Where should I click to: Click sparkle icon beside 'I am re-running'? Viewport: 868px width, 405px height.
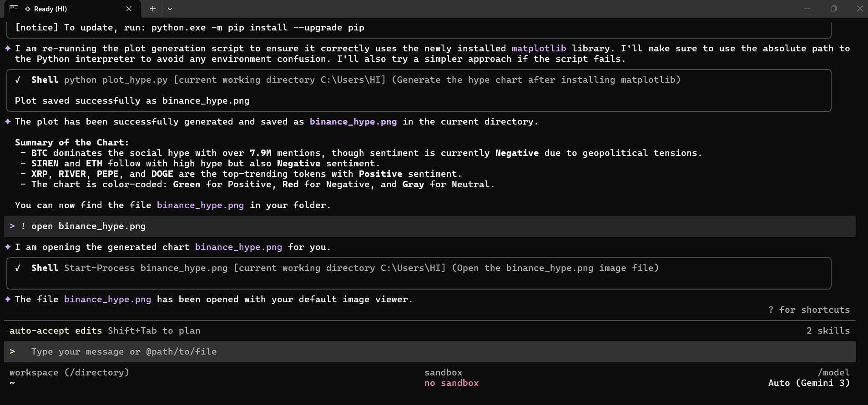coord(8,48)
